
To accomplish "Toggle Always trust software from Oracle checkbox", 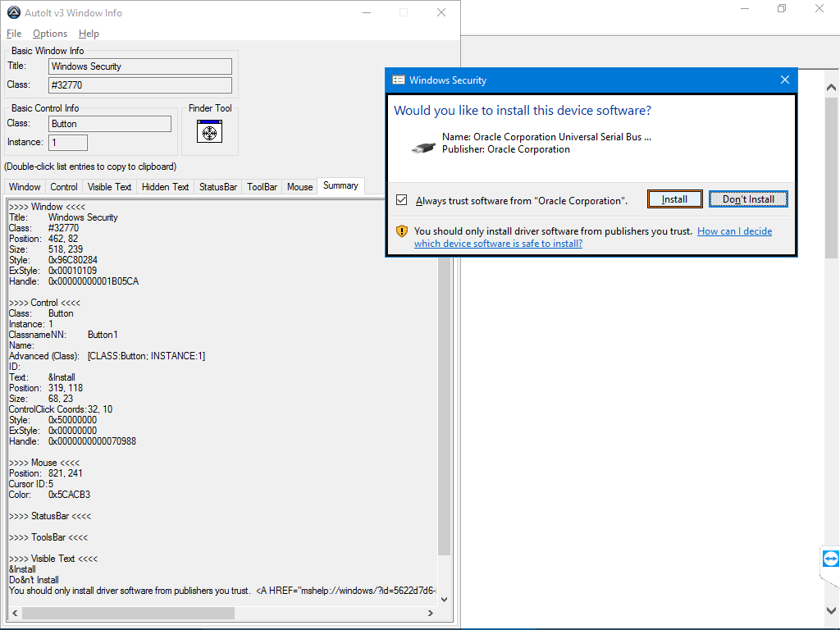I will coord(402,200).
